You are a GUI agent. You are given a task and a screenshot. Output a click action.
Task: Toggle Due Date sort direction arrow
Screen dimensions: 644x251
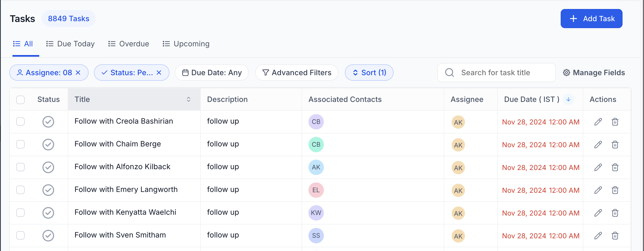(568, 99)
